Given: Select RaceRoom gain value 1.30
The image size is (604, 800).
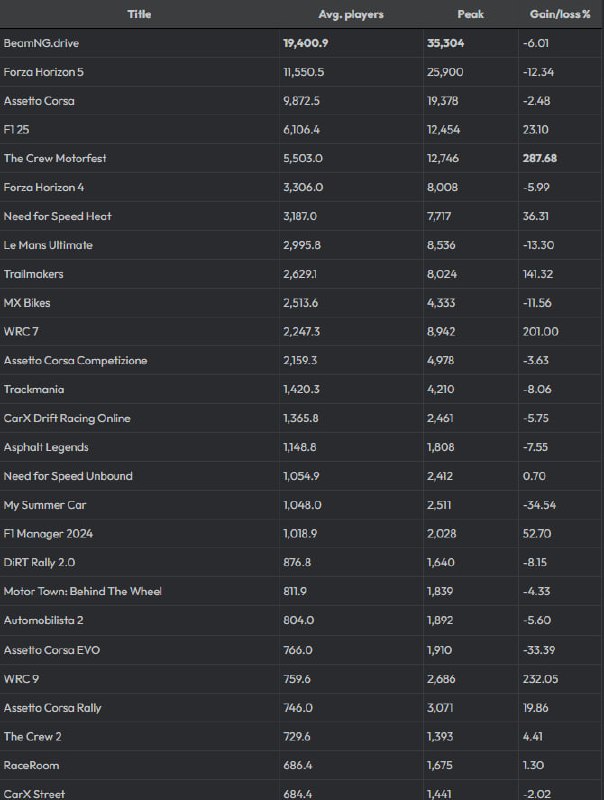Looking at the screenshot, I should click(533, 765).
